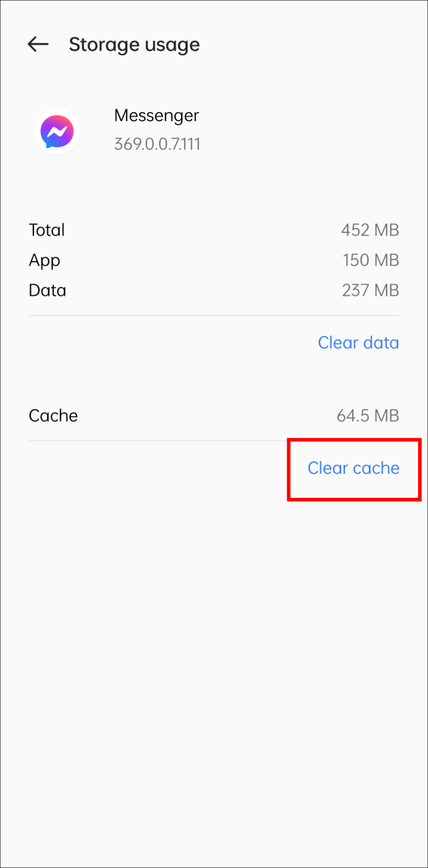Tap the Total storage label
Viewport: 428px width, 868px height.
point(47,230)
